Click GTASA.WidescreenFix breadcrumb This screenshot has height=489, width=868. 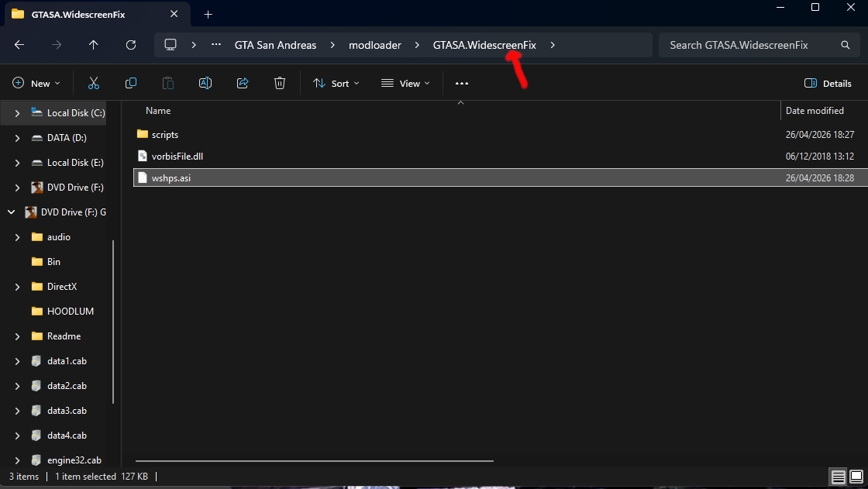[484, 45]
